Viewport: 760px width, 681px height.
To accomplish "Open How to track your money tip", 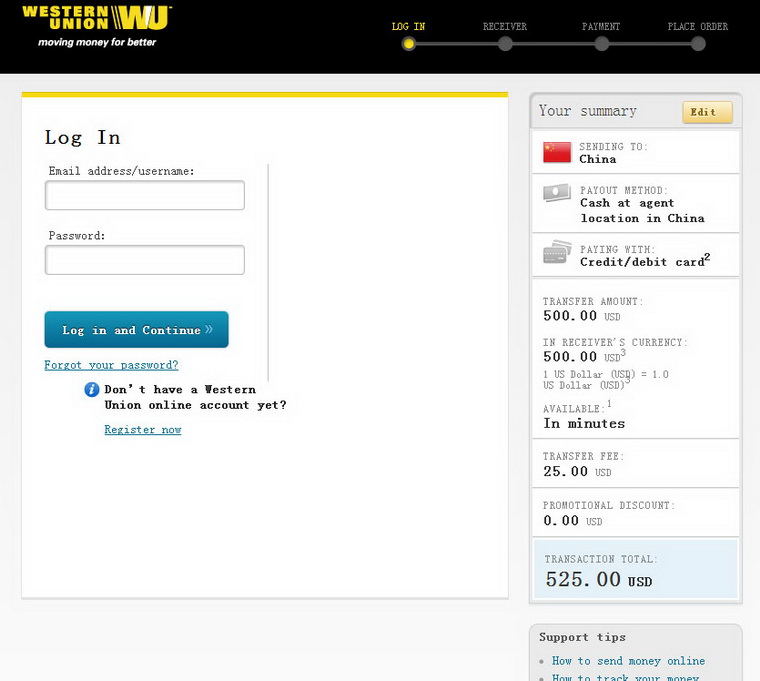I will point(625,677).
